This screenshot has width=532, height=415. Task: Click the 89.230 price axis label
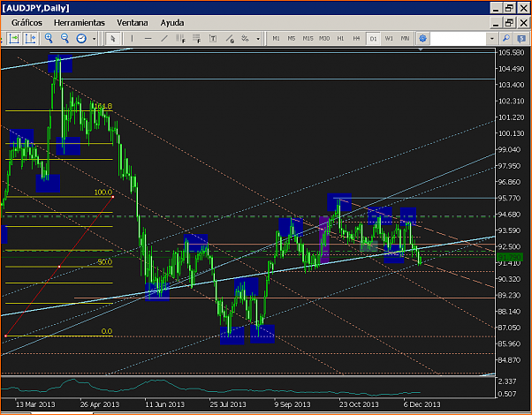[x=509, y=295]
